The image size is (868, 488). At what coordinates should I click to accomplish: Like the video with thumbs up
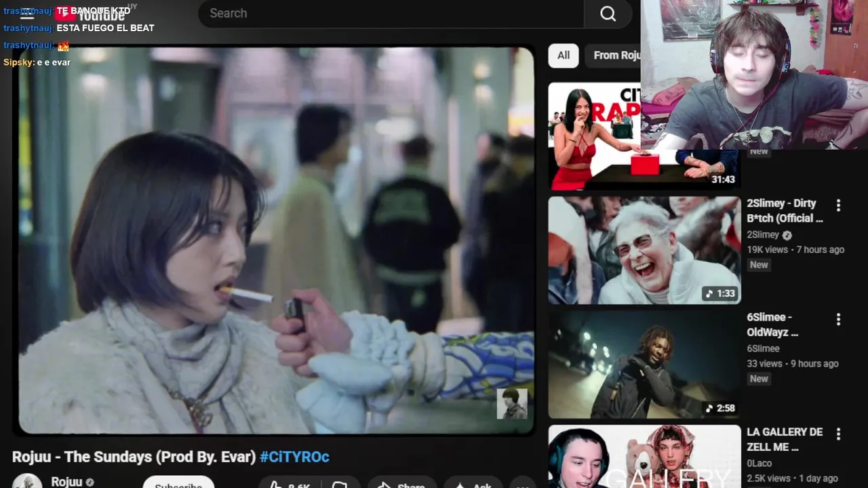coord(290,484)
